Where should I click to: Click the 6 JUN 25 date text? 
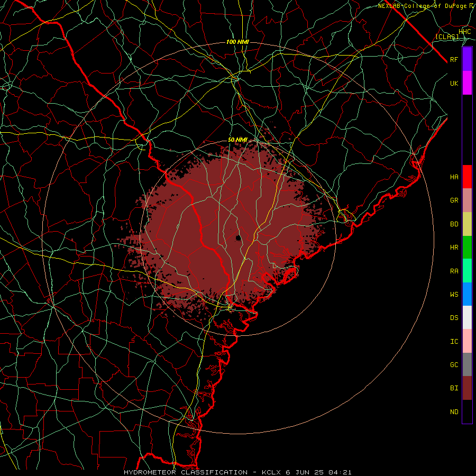(x=306, y=472)
